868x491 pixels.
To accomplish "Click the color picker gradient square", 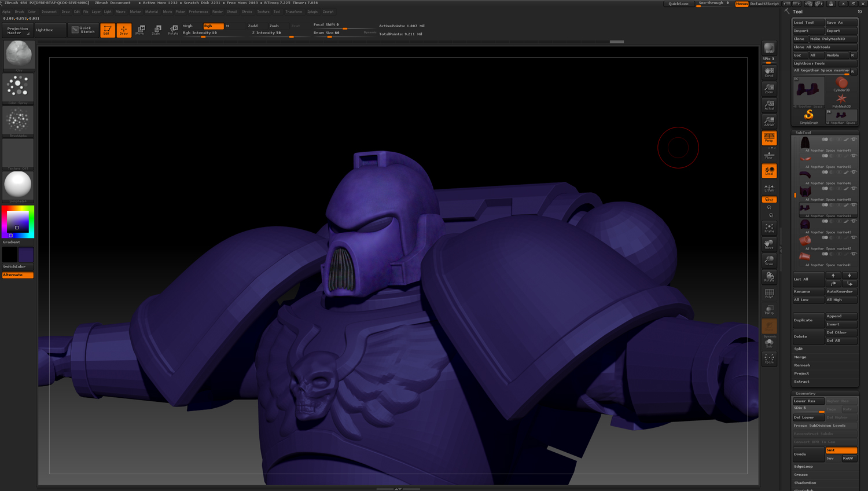I will (x=17, y=222).
